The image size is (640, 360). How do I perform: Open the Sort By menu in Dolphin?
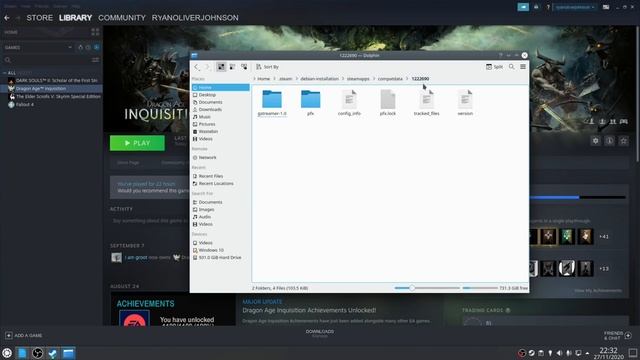267,67
